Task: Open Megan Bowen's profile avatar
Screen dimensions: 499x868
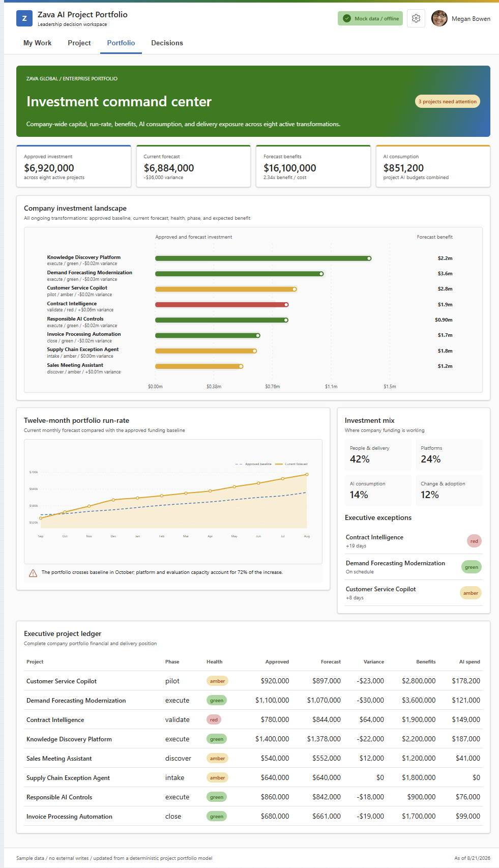Action: pyautogui.click(x=439, y=18)
